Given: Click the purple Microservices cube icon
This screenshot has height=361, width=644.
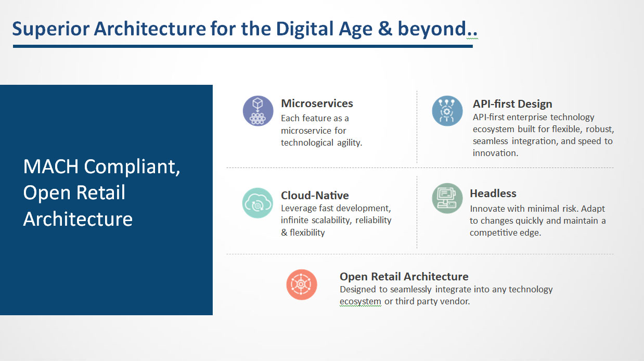Looking at the screenshot, I should (x=258, y=111).
